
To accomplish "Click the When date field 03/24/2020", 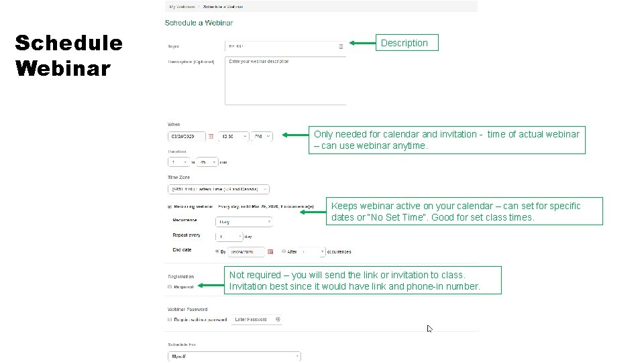I will pos(186,136).
